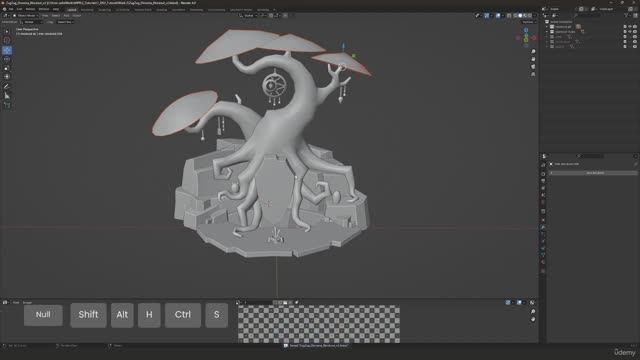Open the overlays options dropdown arrow
This screenshot has height=360, width=640.
click(x=502, y=16)
